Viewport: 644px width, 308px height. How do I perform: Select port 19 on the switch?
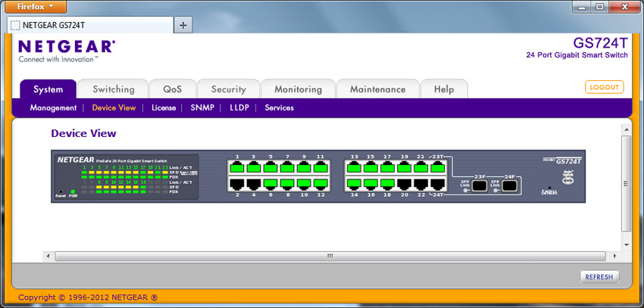tap(405, 167)
